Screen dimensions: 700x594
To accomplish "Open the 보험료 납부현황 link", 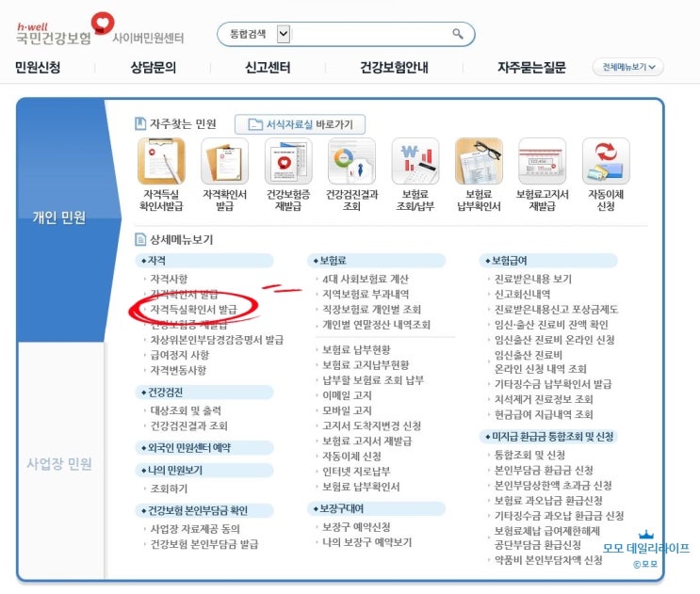I will pos(356,349).
